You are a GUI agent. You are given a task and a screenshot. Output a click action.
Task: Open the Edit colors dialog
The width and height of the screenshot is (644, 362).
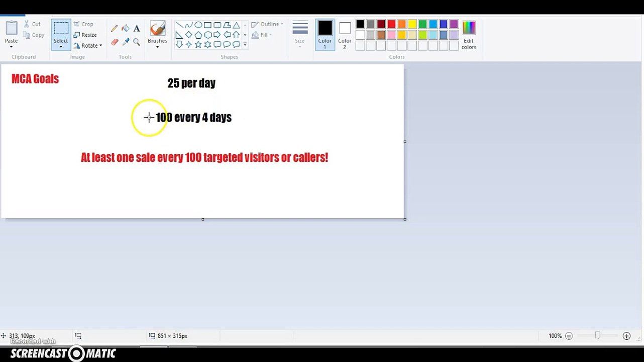(469, 35)
